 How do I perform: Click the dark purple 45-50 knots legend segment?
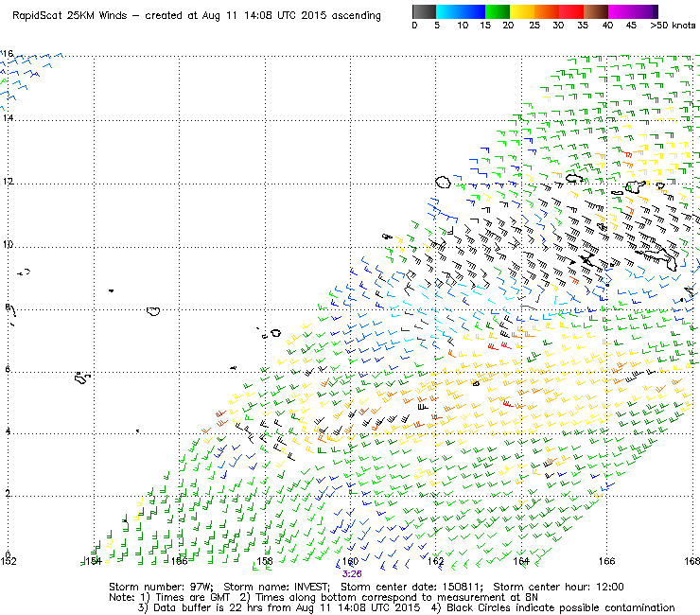click(x=645, y=11)
